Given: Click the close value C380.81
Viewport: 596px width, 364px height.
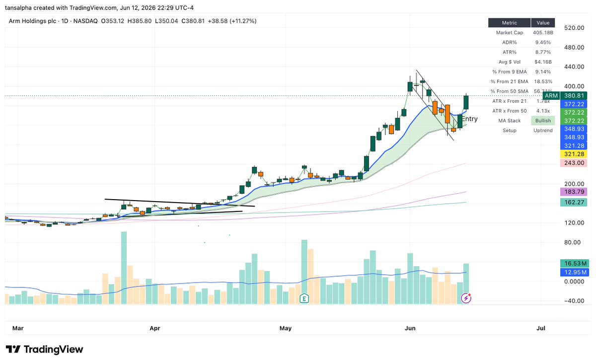Looking at the screenshot, I should pyautogui.click(x=193, y=21).
